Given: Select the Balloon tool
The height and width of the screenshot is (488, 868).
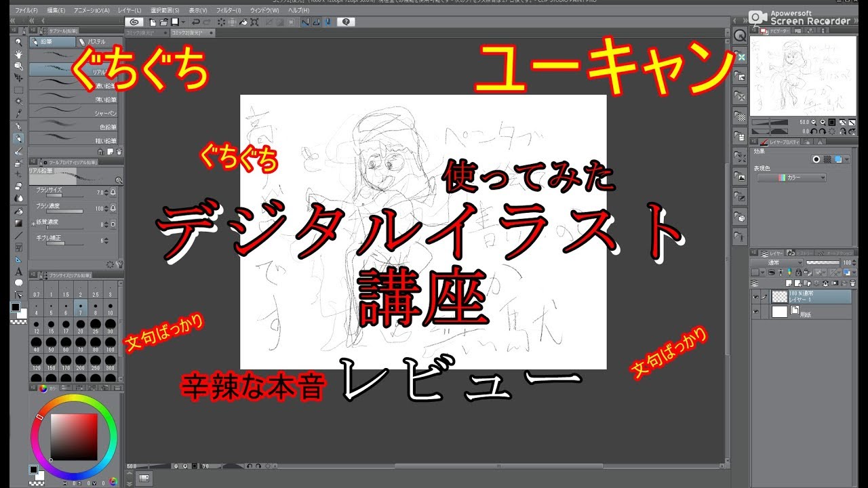Looking at the screenshot, I should (x=18, y=283).
